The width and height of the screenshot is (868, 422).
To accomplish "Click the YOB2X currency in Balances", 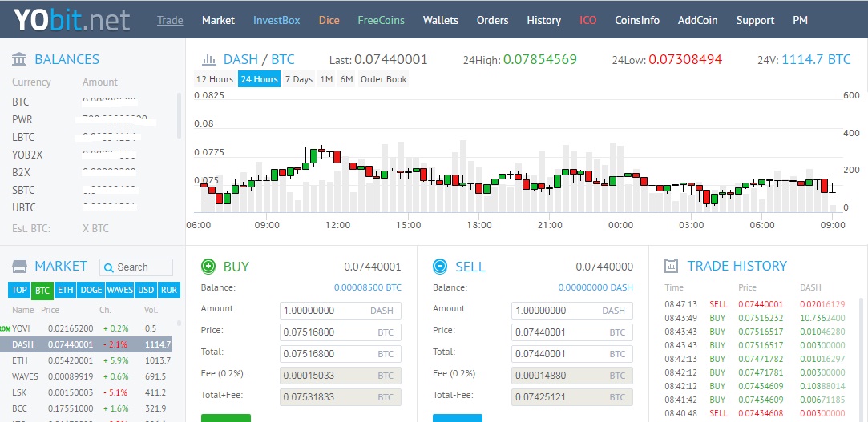I will (x=27, y=155).
